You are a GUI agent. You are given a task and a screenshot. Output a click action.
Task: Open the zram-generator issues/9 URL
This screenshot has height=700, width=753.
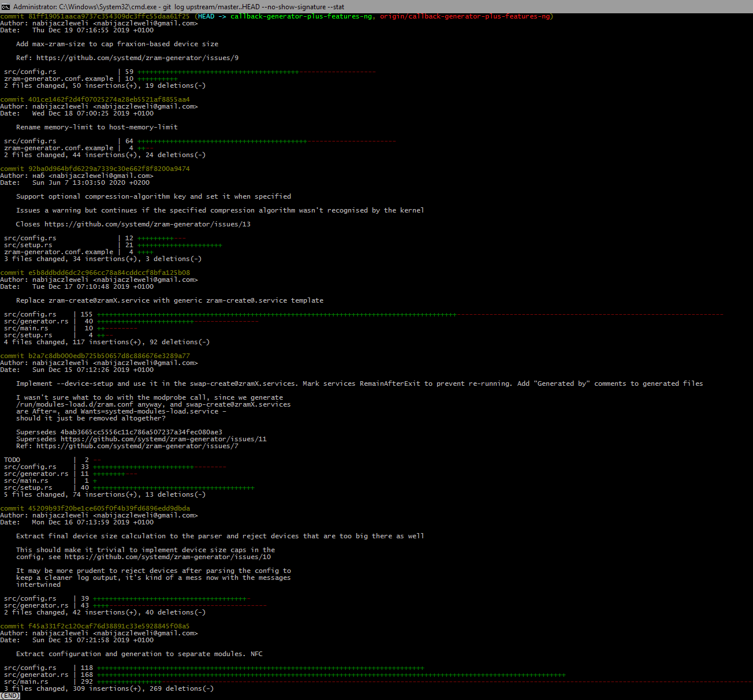coord(137,58)
